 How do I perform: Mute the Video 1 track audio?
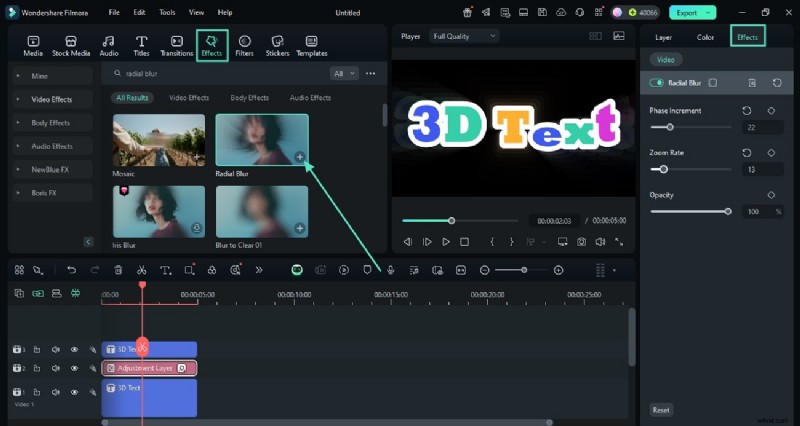pyautogui.click(x=55, y=390)
